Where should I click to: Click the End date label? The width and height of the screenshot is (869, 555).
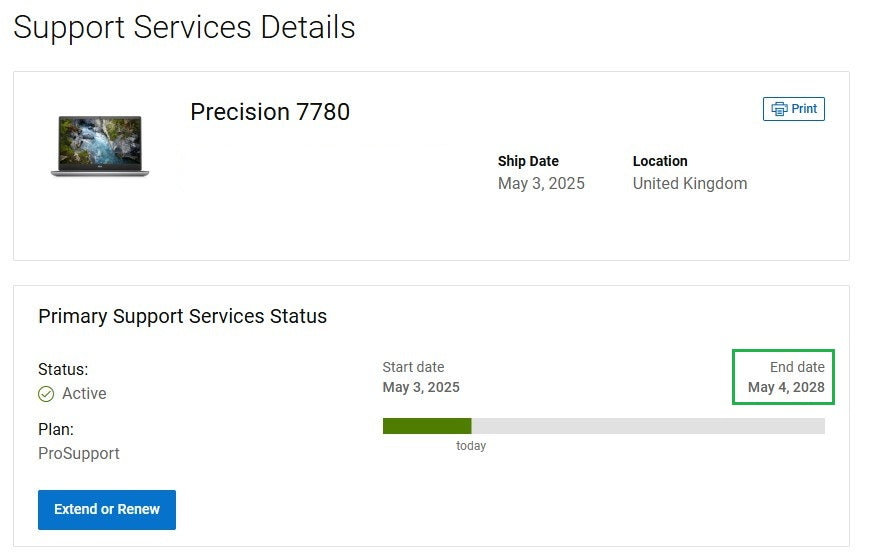797,367
